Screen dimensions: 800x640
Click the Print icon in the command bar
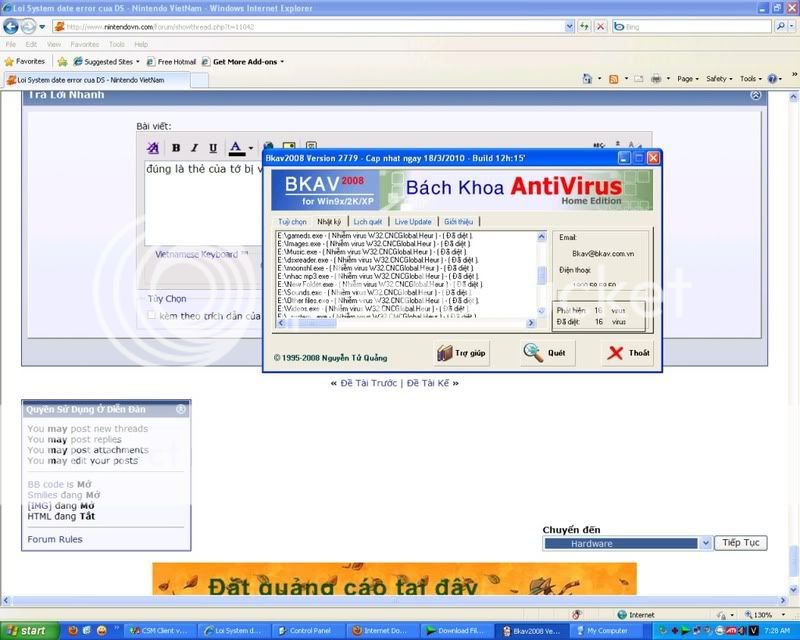[x=656, y=79]
